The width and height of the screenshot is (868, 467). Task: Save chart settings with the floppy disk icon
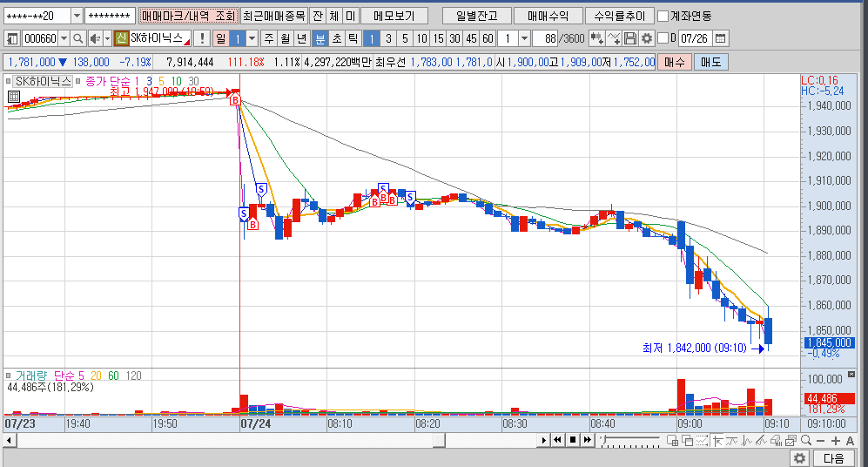(630, 38)
